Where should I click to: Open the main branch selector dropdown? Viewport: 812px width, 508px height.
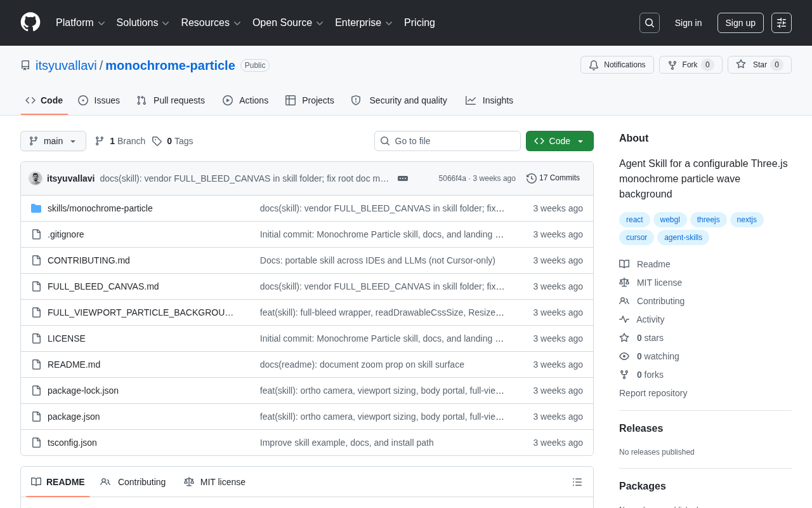click(53, 141)
